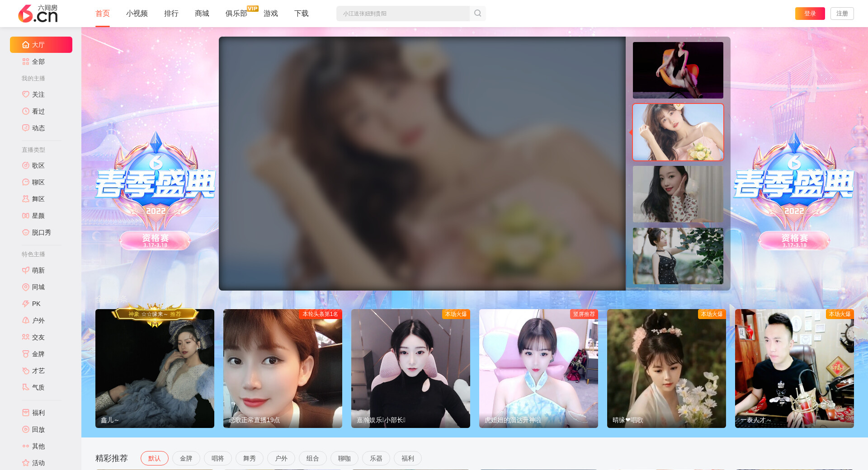Select the 默认 filter chip
868x470 pixels.
[155, 458]
